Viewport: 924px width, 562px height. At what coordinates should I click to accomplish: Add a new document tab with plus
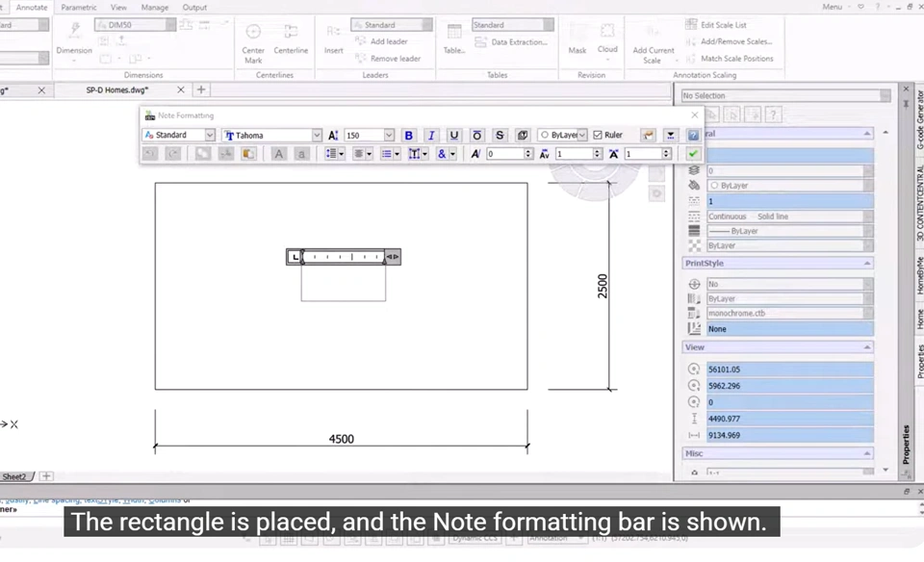point(201,90)
